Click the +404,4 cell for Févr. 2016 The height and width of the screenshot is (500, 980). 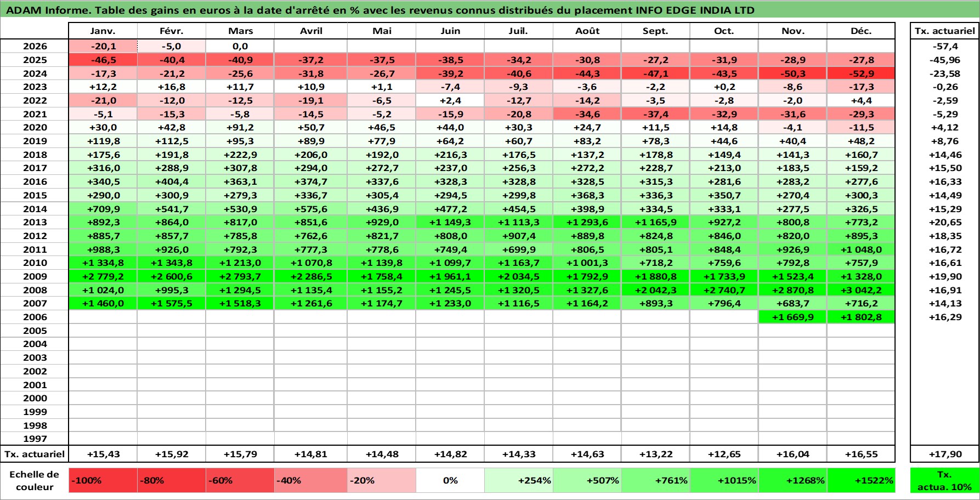tap(171, 181)
